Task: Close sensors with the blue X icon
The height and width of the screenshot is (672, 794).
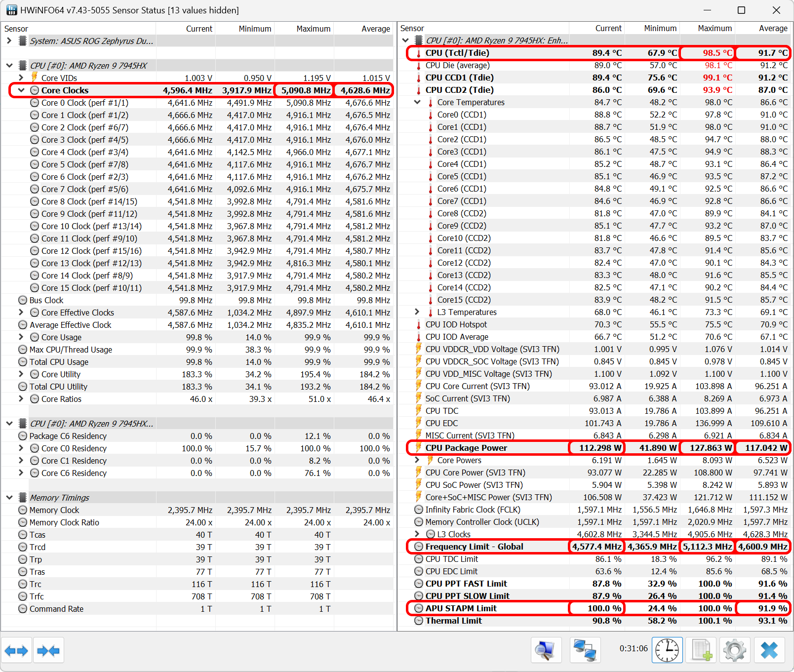Action: (769, 650)
